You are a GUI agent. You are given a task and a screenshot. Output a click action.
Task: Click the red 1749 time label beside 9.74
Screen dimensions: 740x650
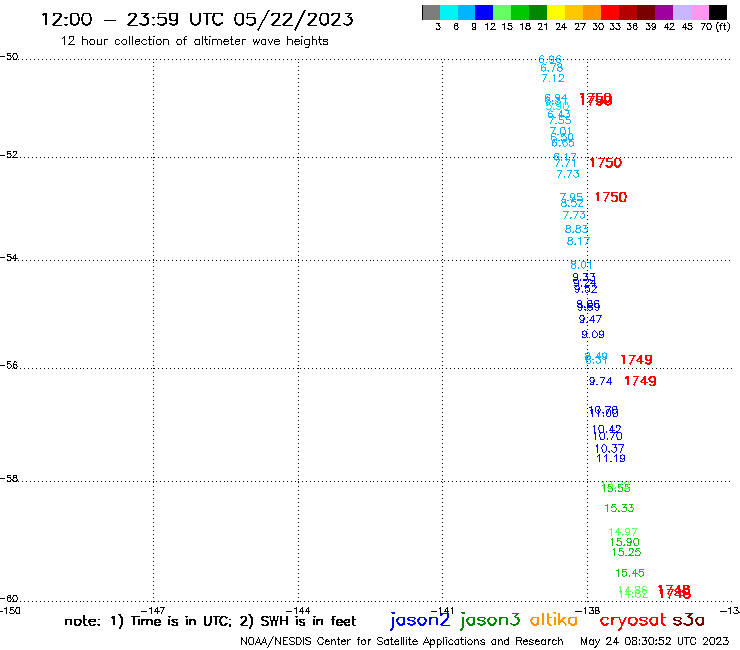640,381
